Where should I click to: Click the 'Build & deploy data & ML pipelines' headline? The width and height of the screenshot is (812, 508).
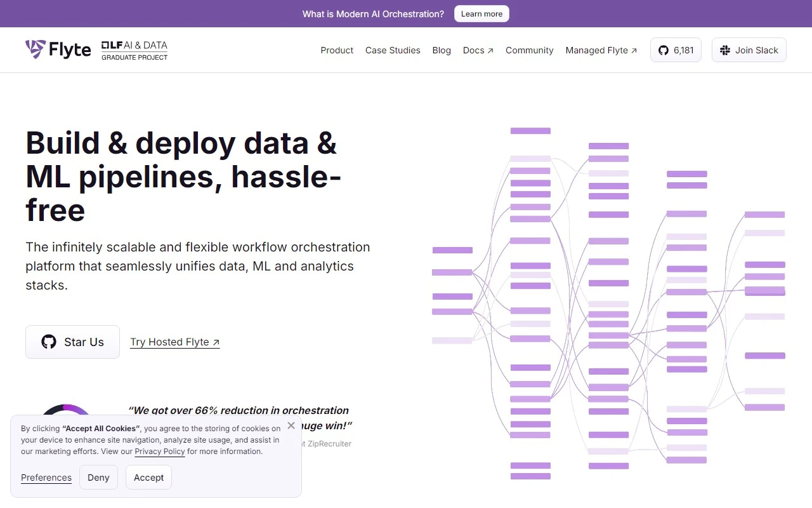(x=183, y=177)
